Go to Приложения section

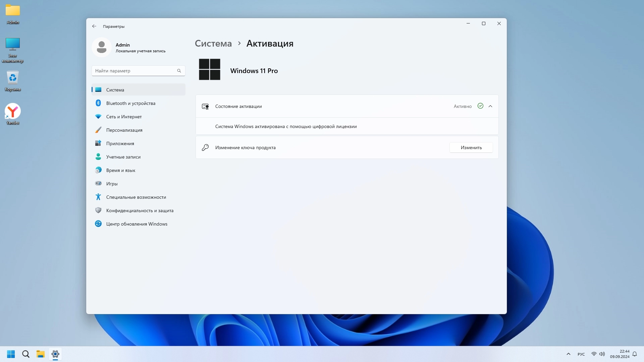click(x=120, y=143)
